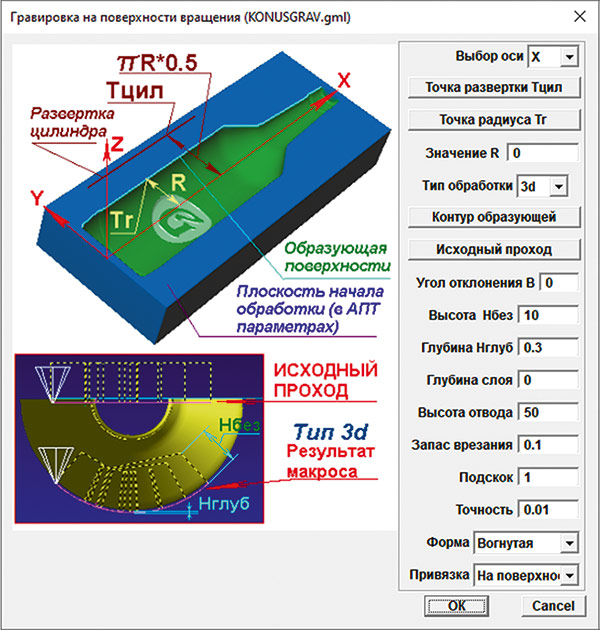The width and height of the screenshot is (600, 630).
Task: Click the Высота Нбез input field
Action: (x=550, y=316)
